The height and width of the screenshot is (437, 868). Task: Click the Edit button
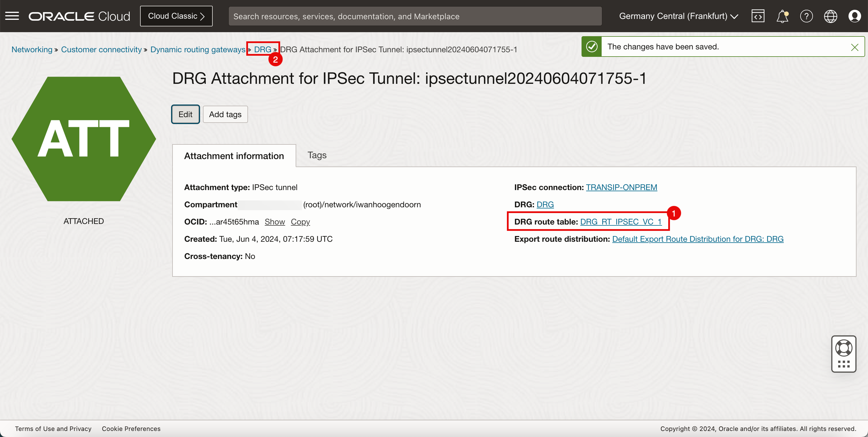[x=185, y=115]
